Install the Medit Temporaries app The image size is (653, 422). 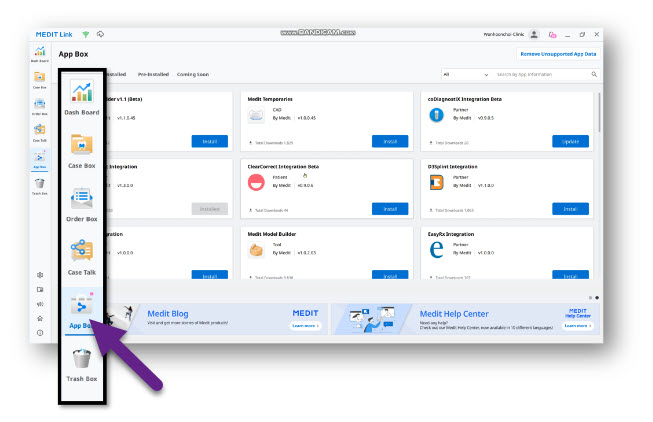(390, 141)
